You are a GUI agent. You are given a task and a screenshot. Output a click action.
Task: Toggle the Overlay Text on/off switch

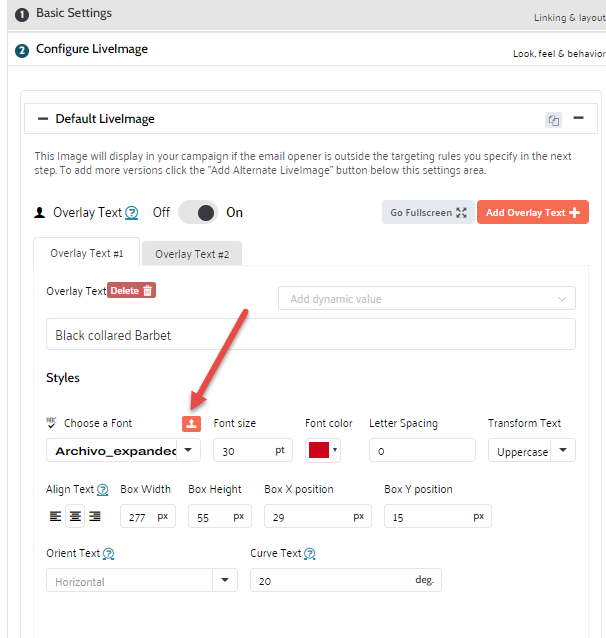click(x=198, y=212)
